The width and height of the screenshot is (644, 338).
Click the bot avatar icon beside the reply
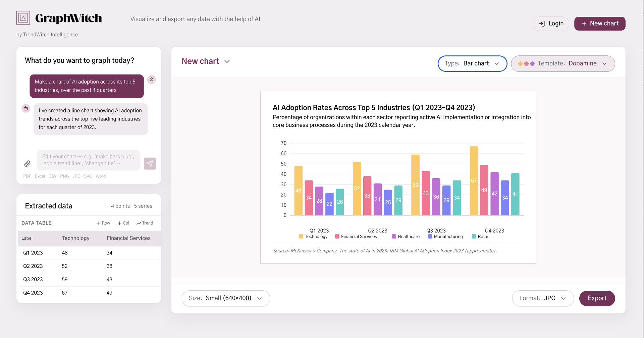point(26,108)
